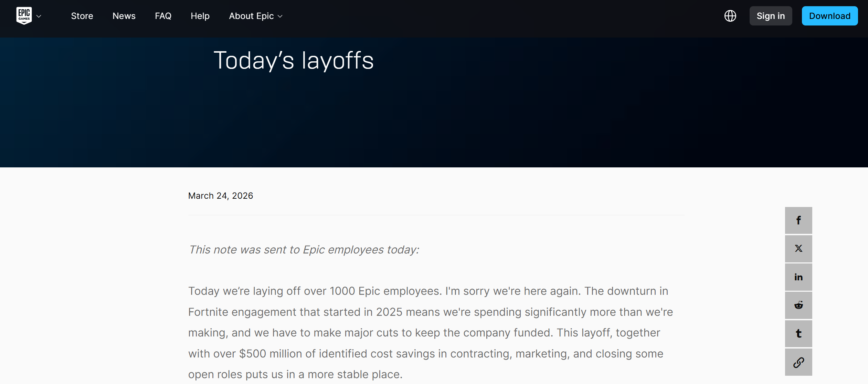The height and width of the screenshot is (384, 868).
Task: Share the article on X
Action: (x=798, y=249)
